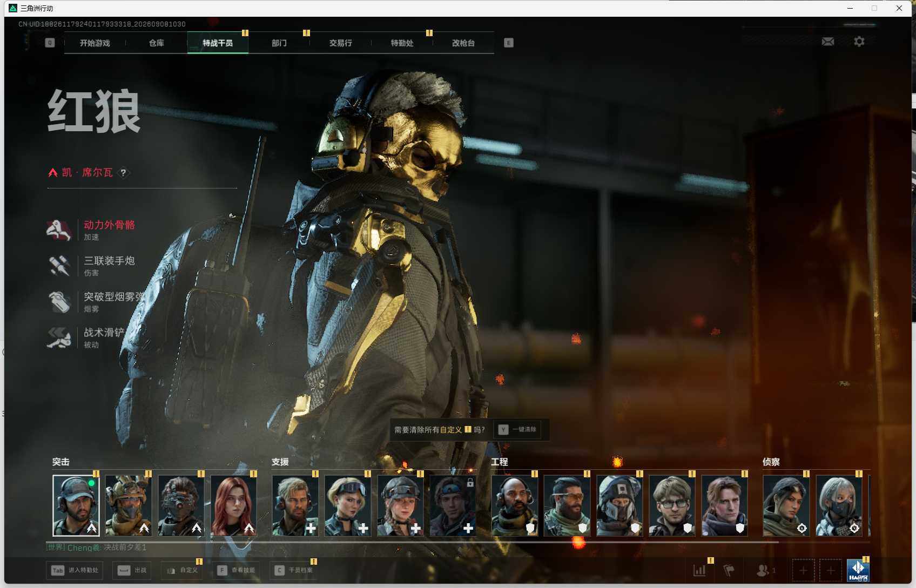Click the operator roster horizontal scrollbar
The image size is (916, 588).
412,542
